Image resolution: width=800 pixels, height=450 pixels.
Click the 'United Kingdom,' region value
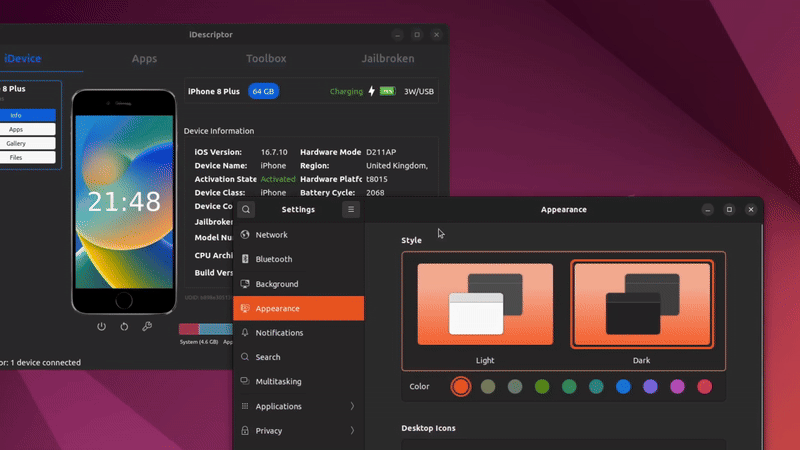tap(397, 166)
